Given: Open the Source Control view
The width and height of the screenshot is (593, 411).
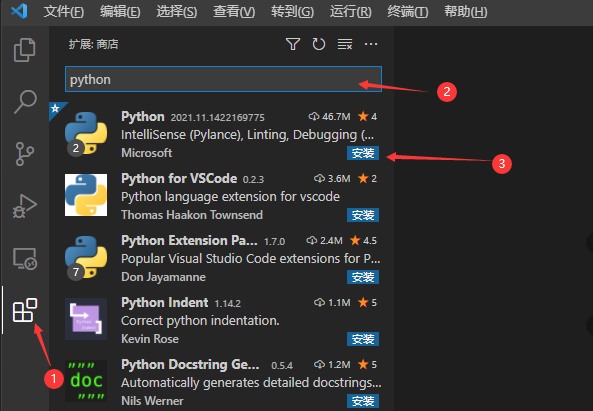Looking at the screenshot, I should [x=25, y=154].
